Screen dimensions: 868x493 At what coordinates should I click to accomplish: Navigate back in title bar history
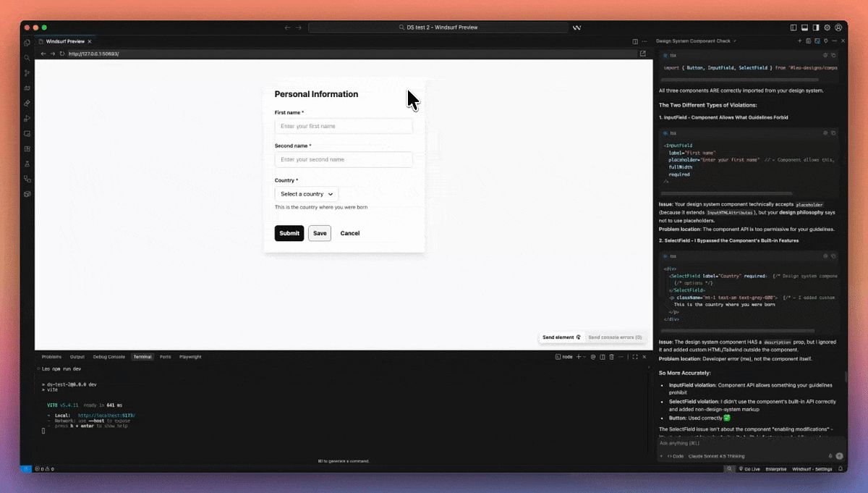click(288, 28)
